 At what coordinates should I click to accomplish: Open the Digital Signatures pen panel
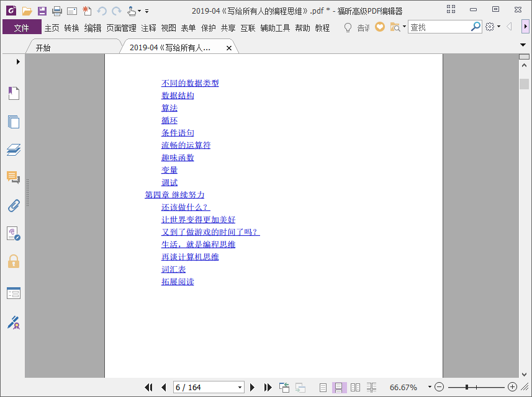(14, 323)
